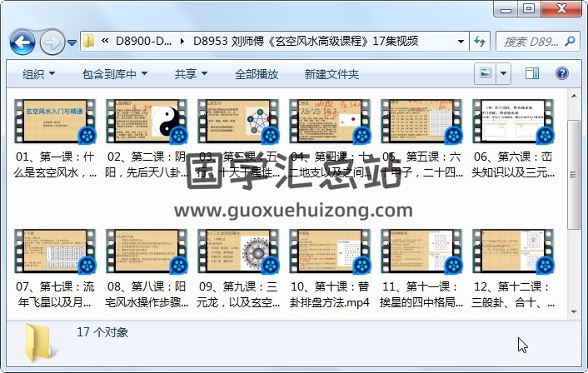The width and height of the screenshot is (588, 373).
Task: Click file name 07、第七课：流年飞星以及月
Action: pos(55,294)
